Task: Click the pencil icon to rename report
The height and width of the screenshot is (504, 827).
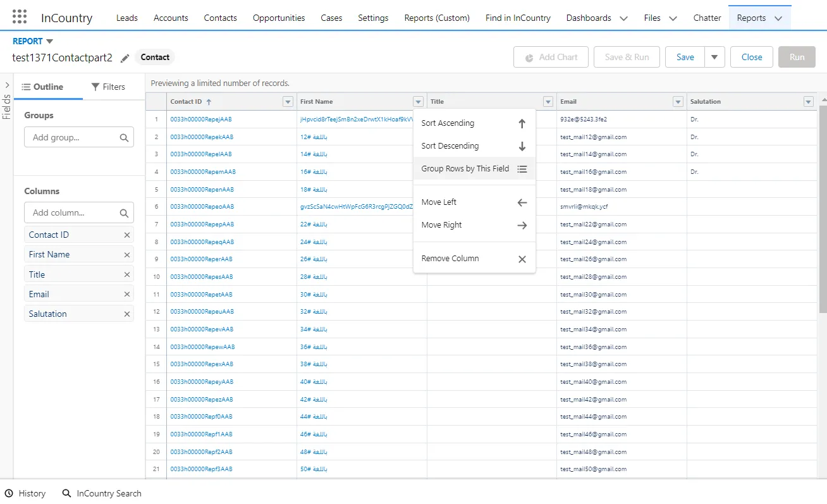Action: (x=125, y=58)
